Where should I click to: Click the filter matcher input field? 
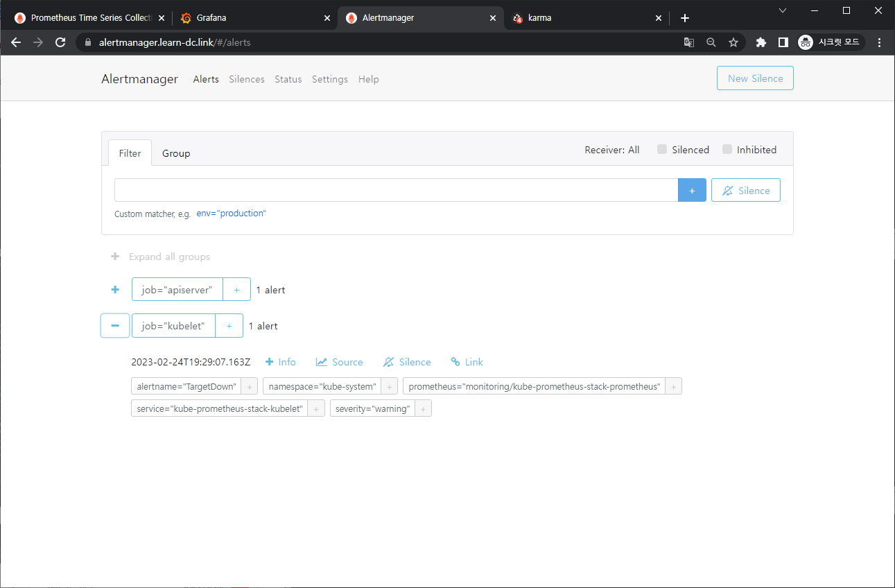pos(395,190)
